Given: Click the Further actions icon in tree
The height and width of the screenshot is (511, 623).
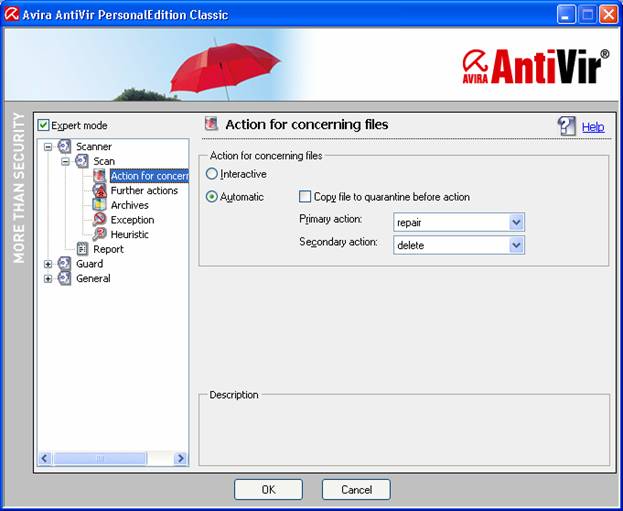Looking at the screenshot, I should click(100, 191).
